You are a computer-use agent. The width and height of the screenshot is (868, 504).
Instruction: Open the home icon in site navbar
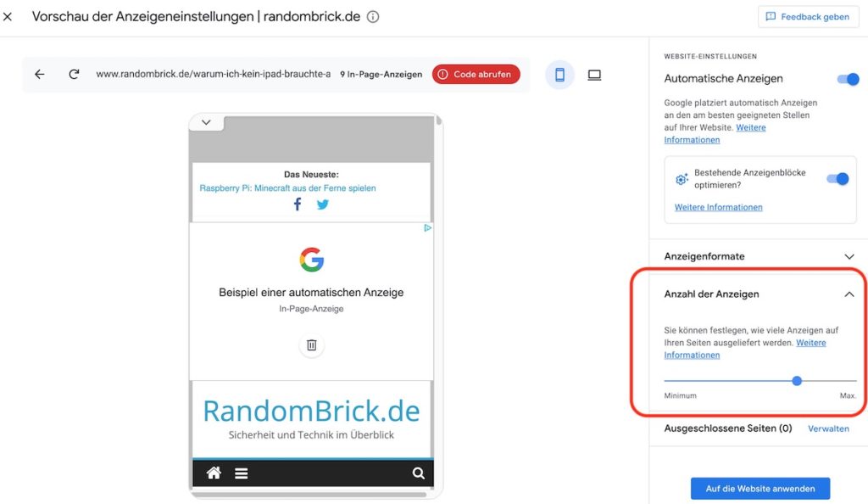(x=214, y=473)
